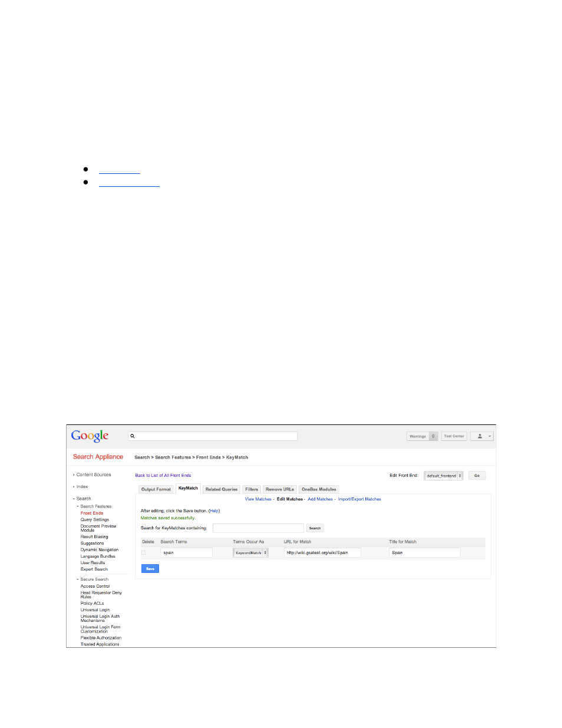Open Access Control in the sidebar
This screenshot has height=728, width=562.
coord(95,587)
